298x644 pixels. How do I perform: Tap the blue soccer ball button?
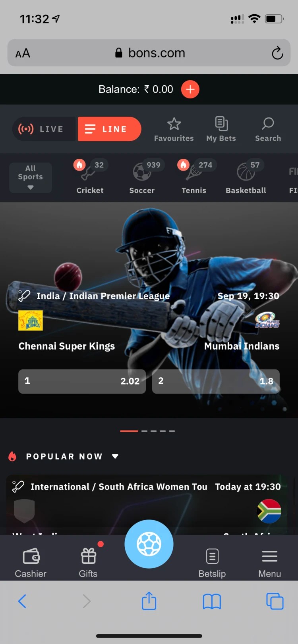pyautogui.click(x=149, y=544)
